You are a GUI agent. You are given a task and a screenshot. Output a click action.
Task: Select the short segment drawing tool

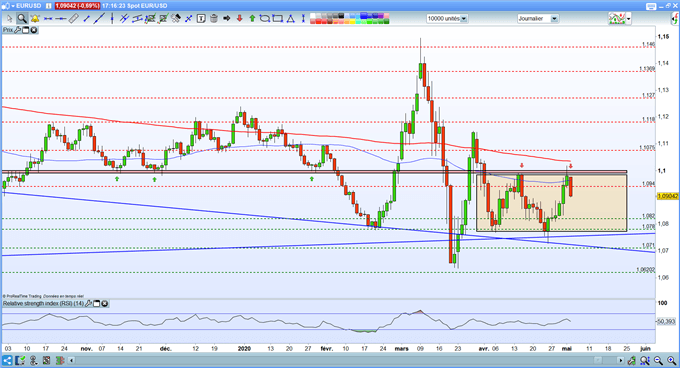(x=86, y=19)
